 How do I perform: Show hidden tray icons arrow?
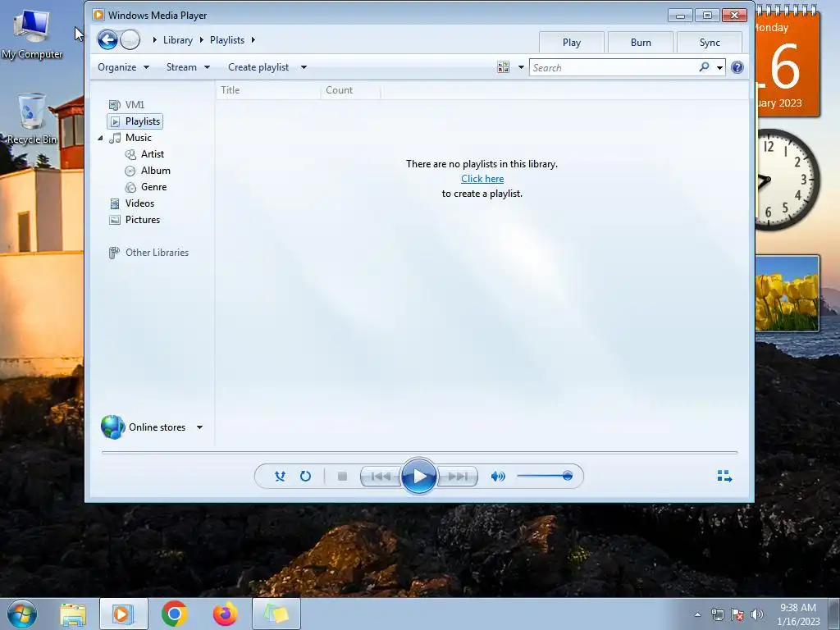pyautogui.click(x=697, y=614)
